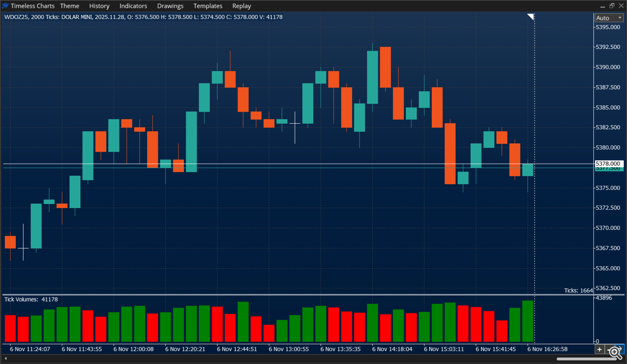Open the History menu
This screenshot has height=364, width=627.
coord(99,6)
